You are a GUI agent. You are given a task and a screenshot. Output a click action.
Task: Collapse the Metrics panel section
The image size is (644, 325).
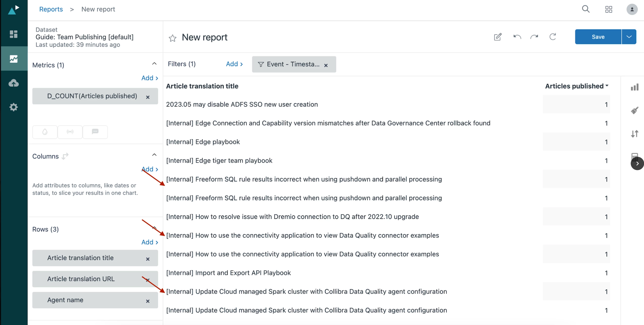(154, 64)
